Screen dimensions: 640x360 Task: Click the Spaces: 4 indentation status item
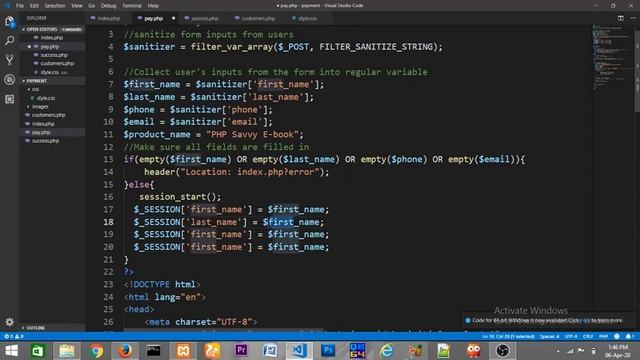click(x=549, y=336)
